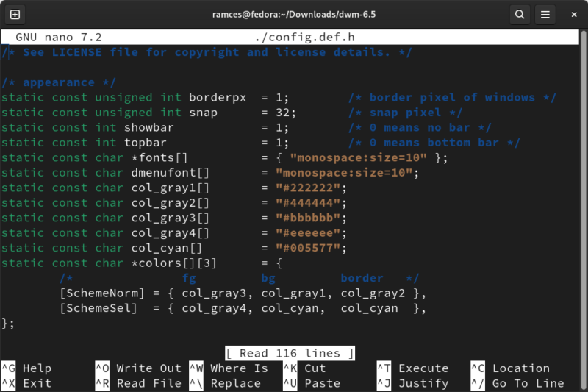The height and width of the screenshot is (392, 588).
Task: Click the ^O Write Out shortcut
Action: 138,368
